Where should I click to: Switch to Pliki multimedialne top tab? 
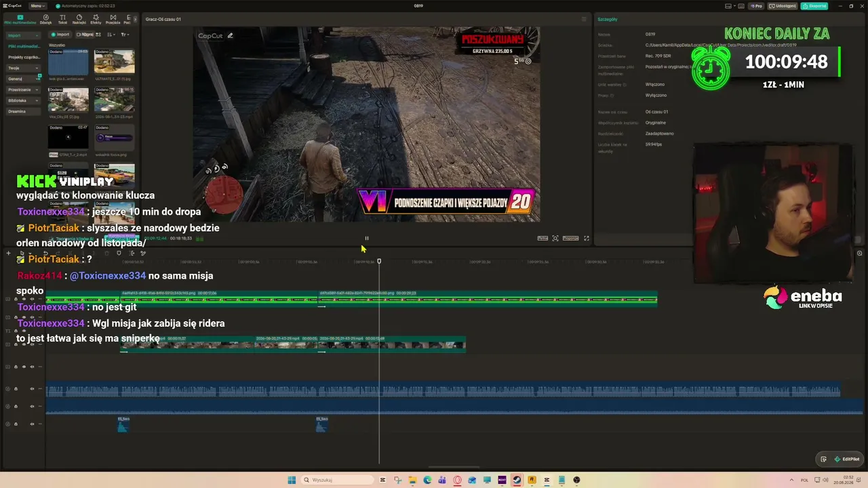pos(20,20)
